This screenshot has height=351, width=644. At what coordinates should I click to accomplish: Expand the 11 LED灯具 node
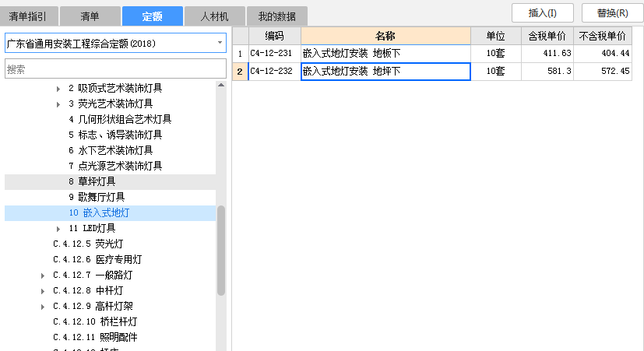[58, 229]
